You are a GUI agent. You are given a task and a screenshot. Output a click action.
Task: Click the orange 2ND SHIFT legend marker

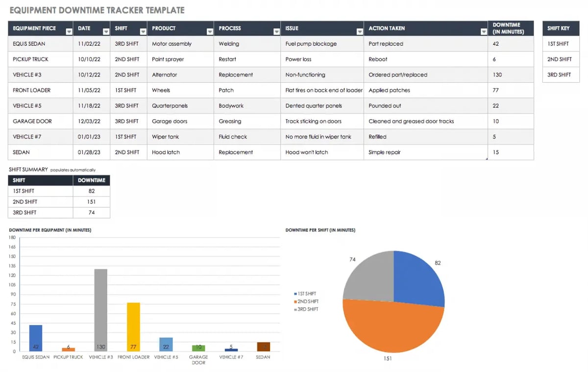294,301
